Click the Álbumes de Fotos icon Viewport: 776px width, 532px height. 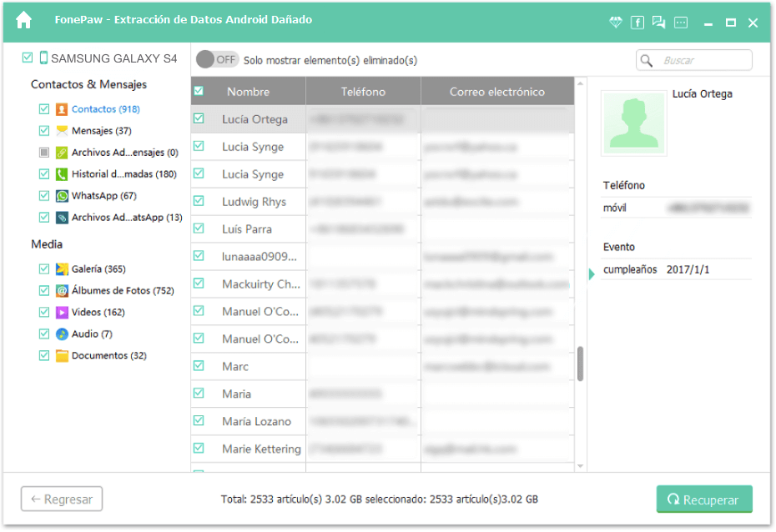point(62,291)
